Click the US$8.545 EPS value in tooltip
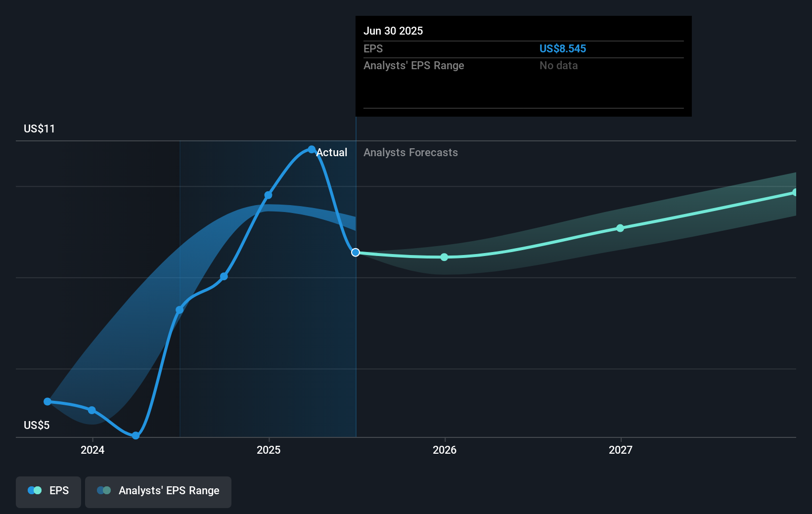 tap(563, 48)
